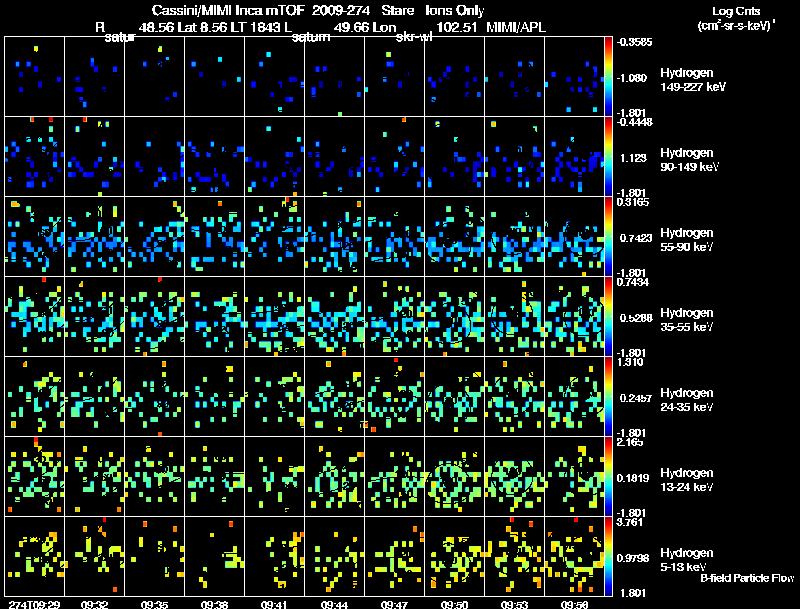Click the B-field Particle Flow label
The width and height of the screenshot is (800, 609).
coord(747,578)
